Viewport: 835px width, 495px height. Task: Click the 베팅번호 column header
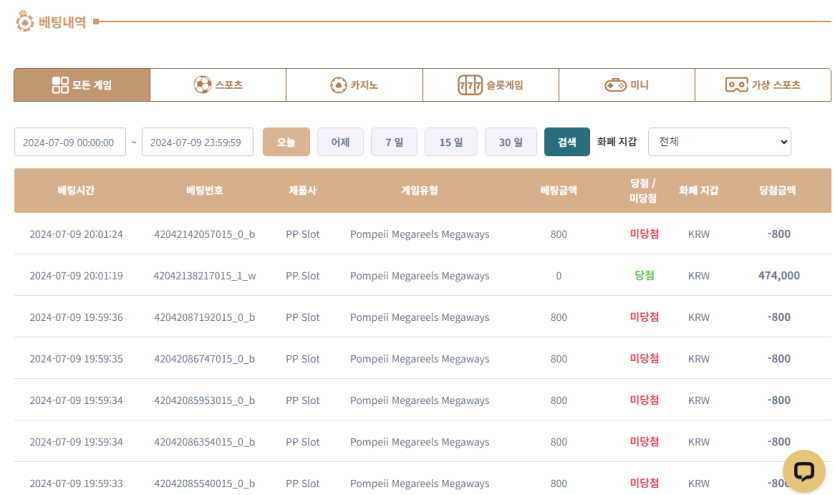tap(204, 191)
